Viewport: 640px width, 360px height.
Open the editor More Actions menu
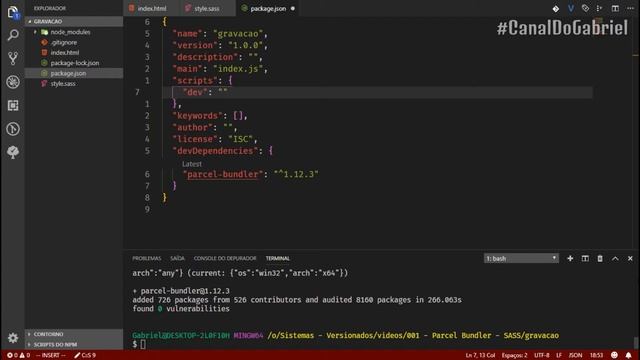tap(630, 8)
